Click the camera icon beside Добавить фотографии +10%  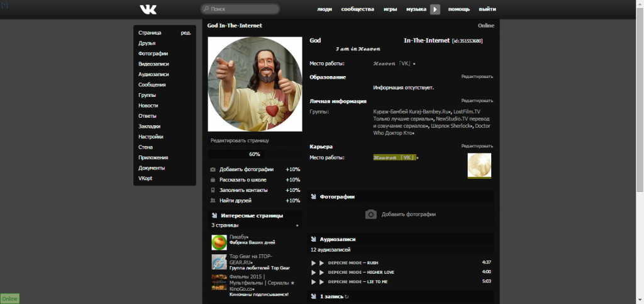213,169
